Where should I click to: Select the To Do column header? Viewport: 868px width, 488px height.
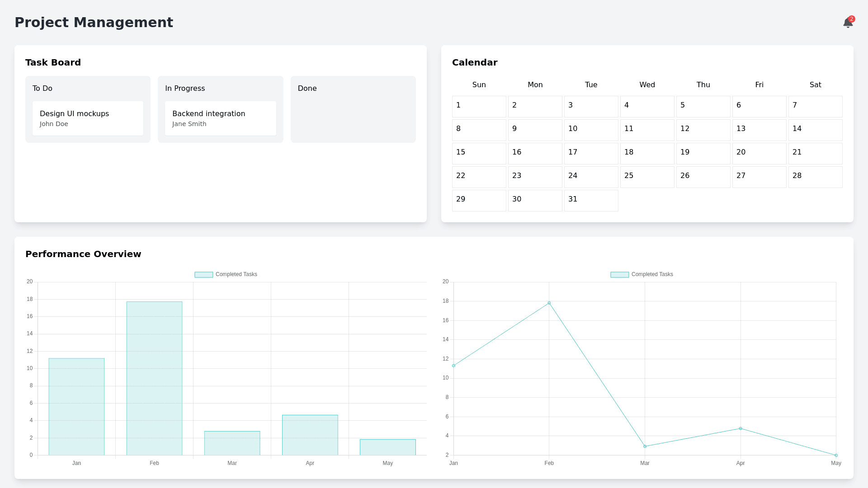tap(42, 89)
